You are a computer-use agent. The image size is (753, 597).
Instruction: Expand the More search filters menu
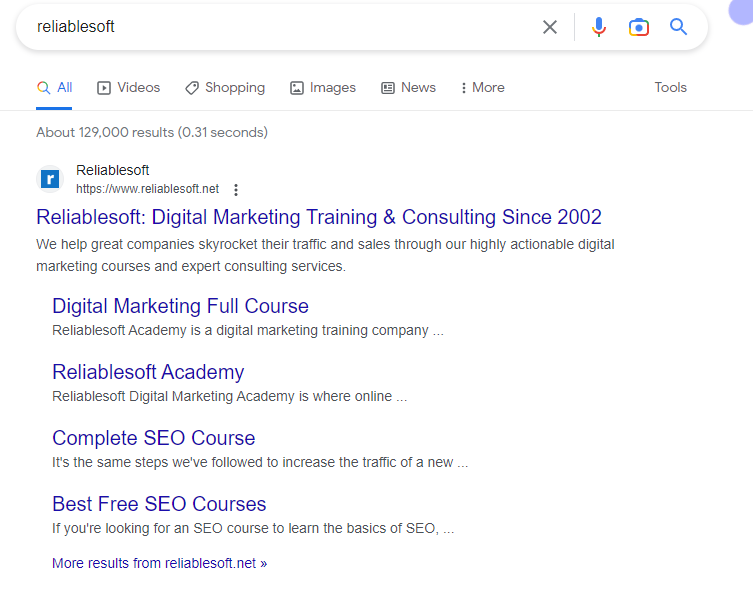482,88
